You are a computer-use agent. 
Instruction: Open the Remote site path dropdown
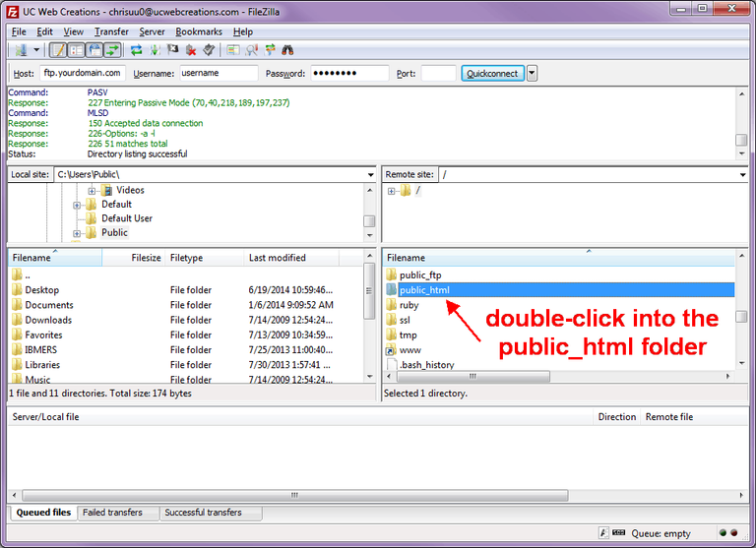(742, 174)
